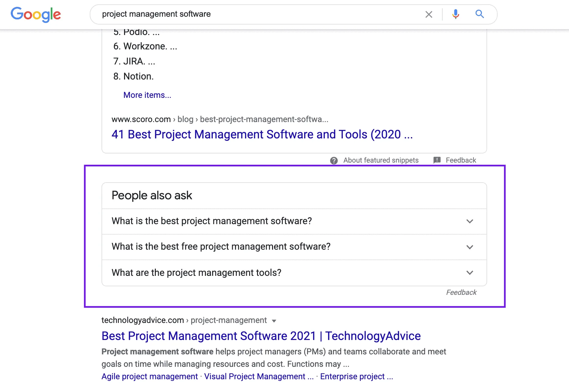569x392 pixels.
Task: Click italic Feedback below People also ask
Action: click(x=461, y=292)
